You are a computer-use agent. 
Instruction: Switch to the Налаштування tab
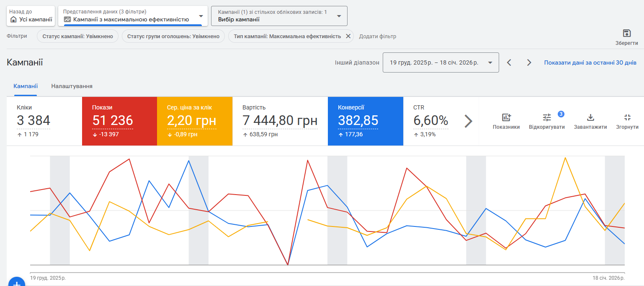pos(72,86)
